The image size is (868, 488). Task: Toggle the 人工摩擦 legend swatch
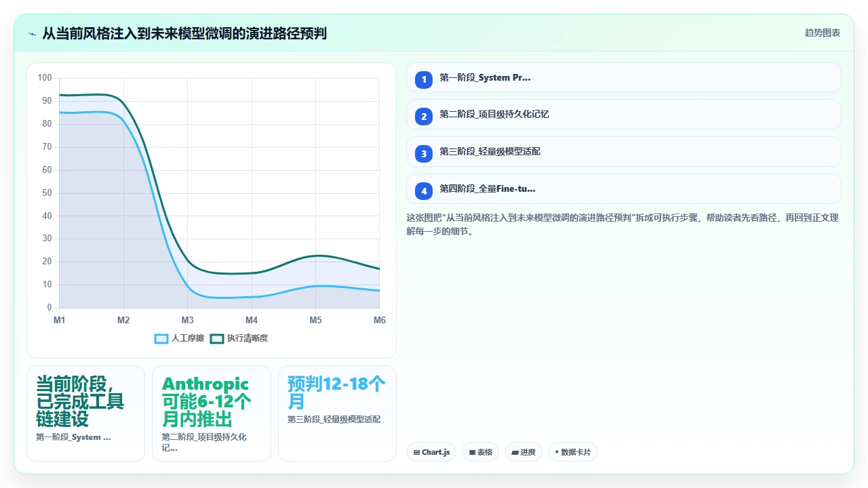(161, 338)
